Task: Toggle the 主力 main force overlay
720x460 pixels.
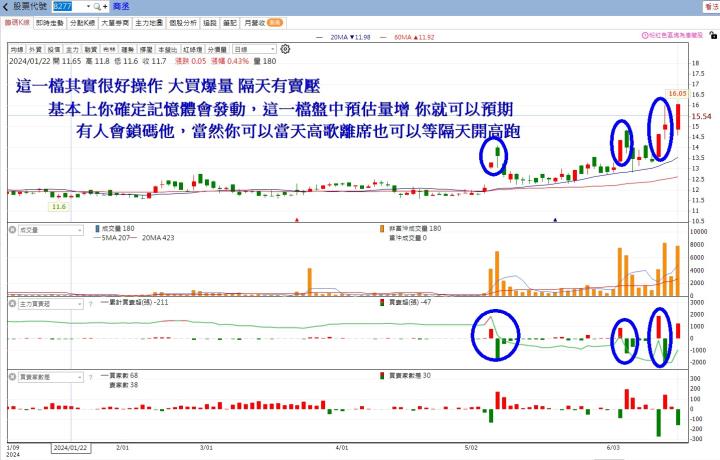Action: (x=73, y=48)
